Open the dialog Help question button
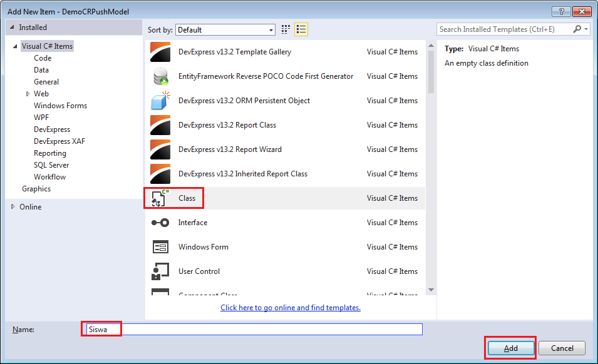Screen dimensions: 598x364 pyautogui.click(x=561, y=11)
